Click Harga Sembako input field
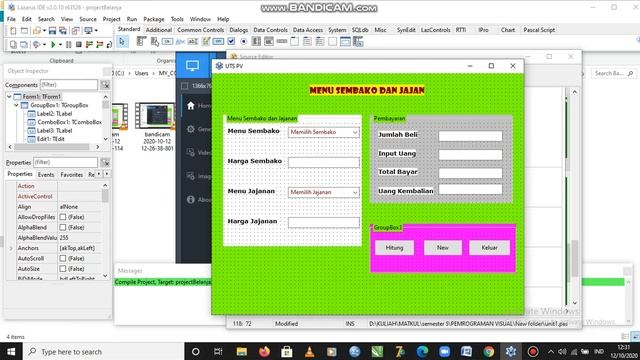This screenshot has height=360, width=640. point(324,162)
